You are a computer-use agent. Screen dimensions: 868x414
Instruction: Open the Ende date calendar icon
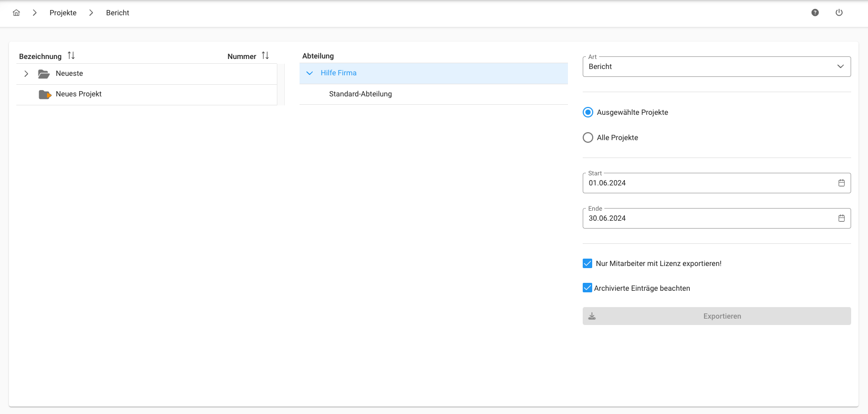842,218
